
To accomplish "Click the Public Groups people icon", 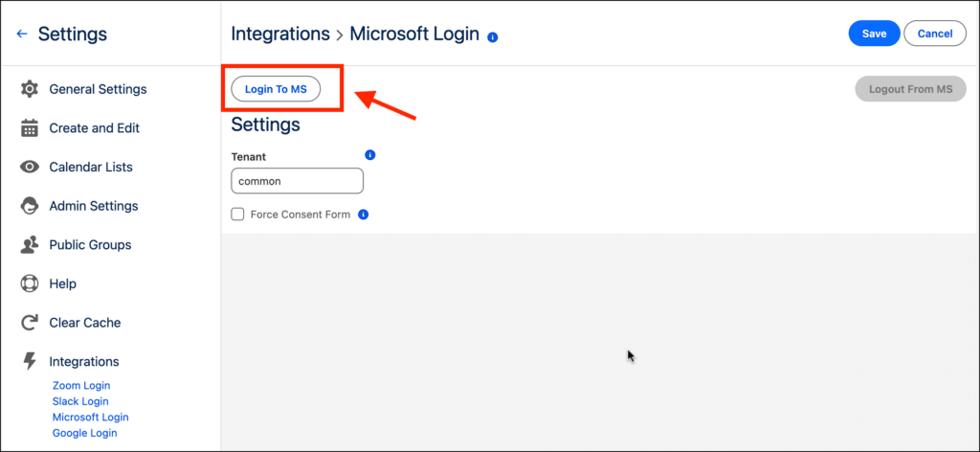I will point(30,245).
